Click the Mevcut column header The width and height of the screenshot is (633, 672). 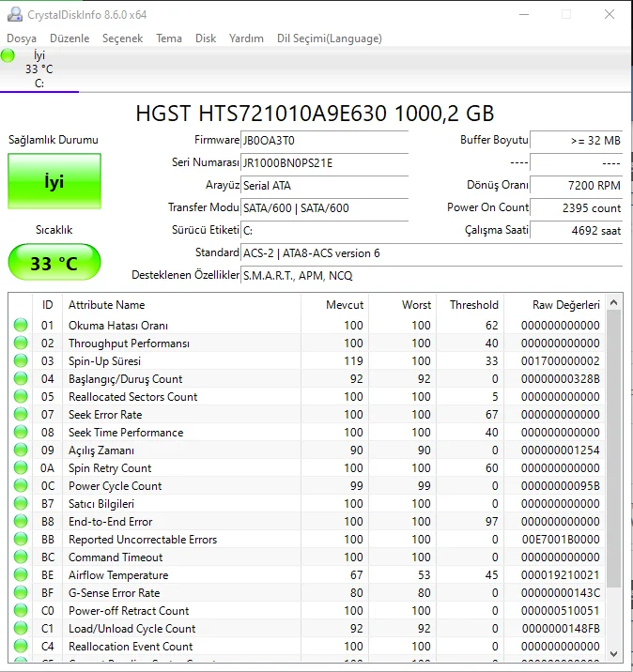pos(334,305)
